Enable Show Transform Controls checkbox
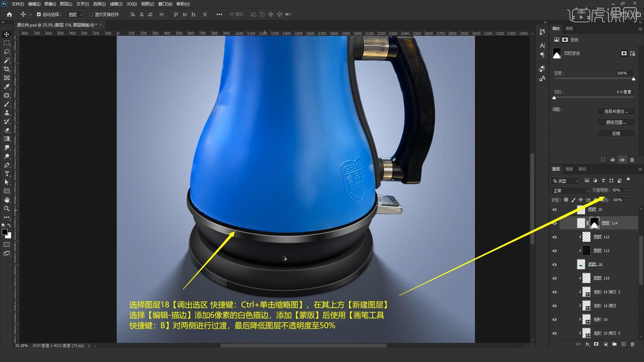 91,14
